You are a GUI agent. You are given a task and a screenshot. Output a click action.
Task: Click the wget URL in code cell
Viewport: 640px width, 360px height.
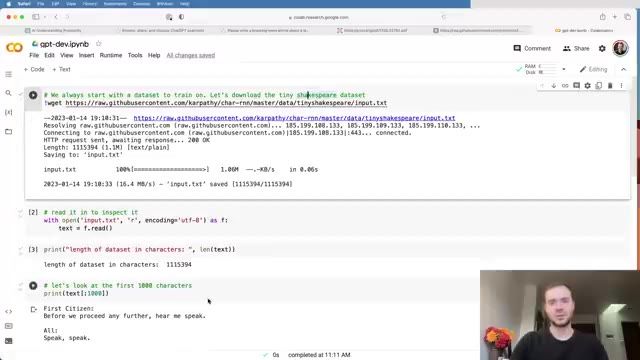226,103
